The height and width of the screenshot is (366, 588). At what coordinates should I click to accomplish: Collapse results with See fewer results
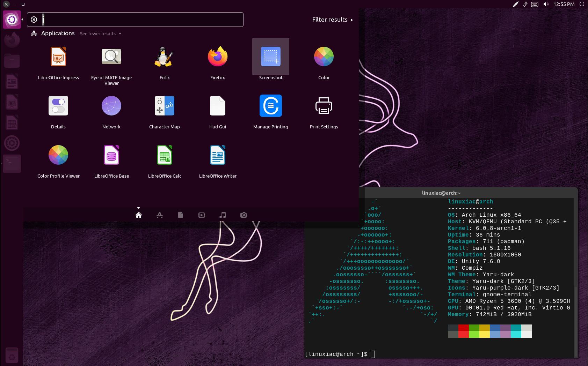(101, 33)
